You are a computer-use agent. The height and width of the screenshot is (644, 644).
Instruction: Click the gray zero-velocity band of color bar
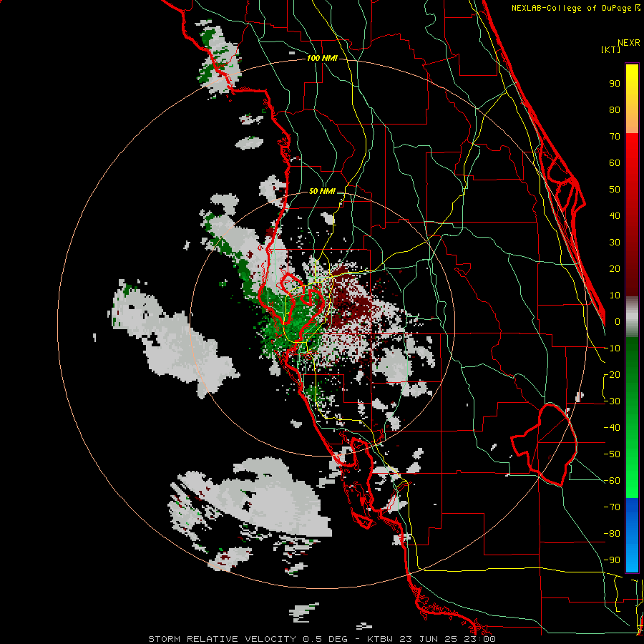tap(632, 317)
